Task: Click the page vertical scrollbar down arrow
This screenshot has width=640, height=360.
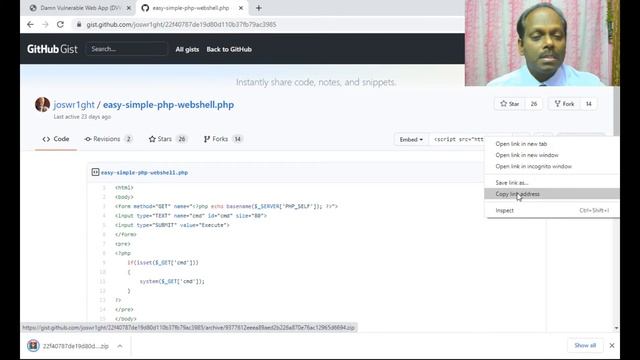Action: (x=616, y=328)
